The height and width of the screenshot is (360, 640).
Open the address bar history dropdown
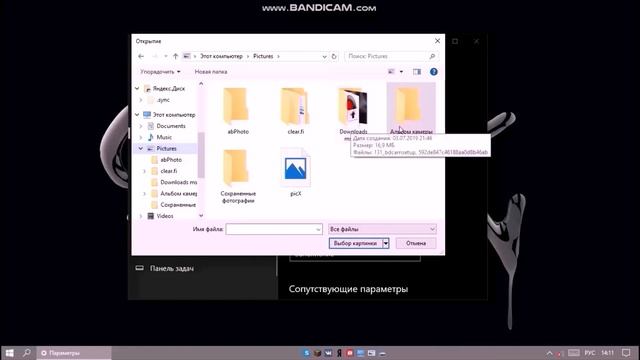point(324,56)
